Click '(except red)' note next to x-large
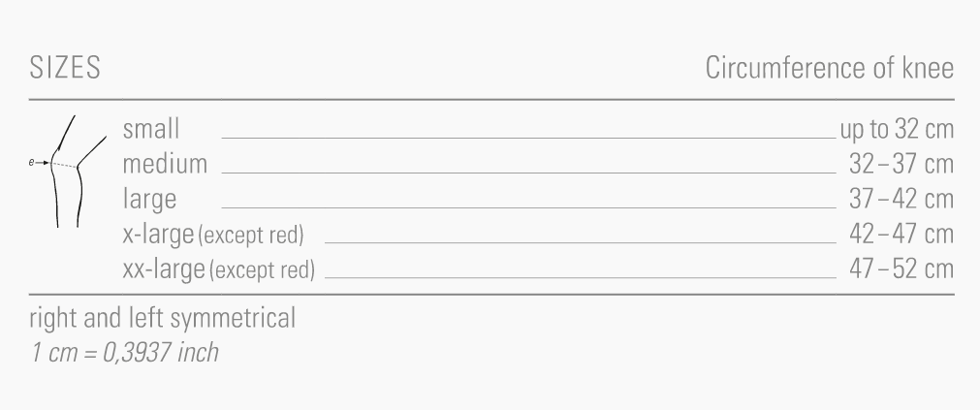The image size is (980, 410). [252, 236]
